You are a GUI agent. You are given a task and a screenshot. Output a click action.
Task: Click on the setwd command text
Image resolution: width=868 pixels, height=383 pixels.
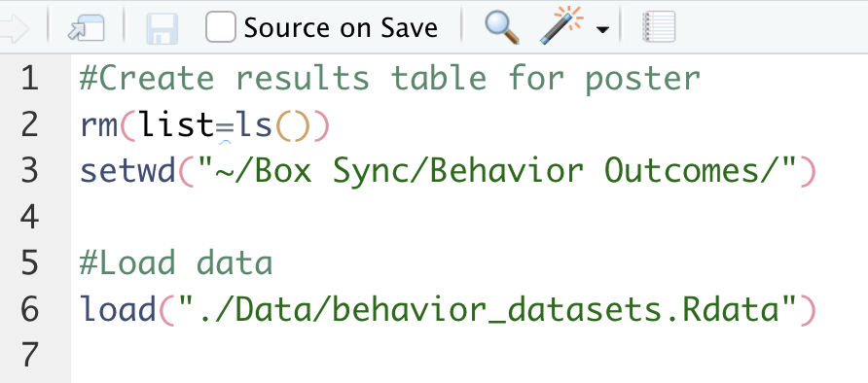127,171
